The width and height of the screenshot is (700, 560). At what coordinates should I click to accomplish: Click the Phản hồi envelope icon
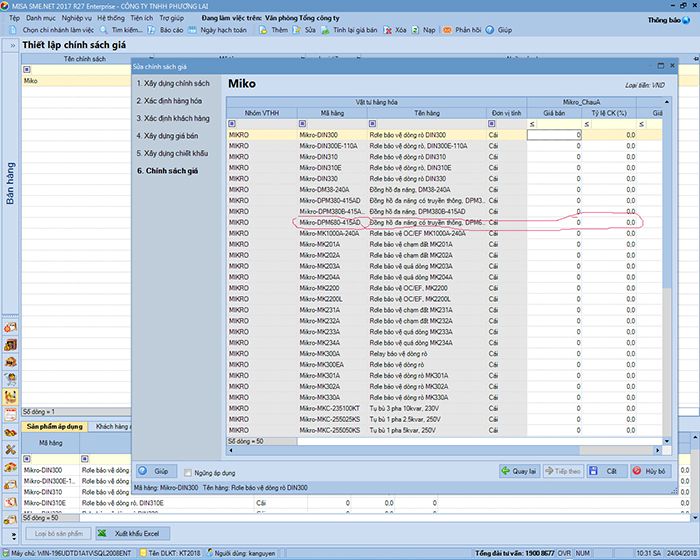(x=447, y=30)
